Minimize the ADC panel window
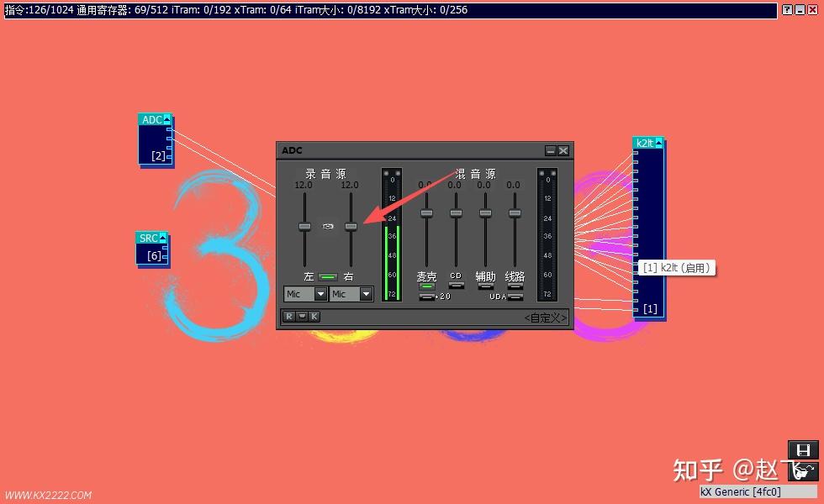This screenshot has width=824, height=504. (550, 150)
